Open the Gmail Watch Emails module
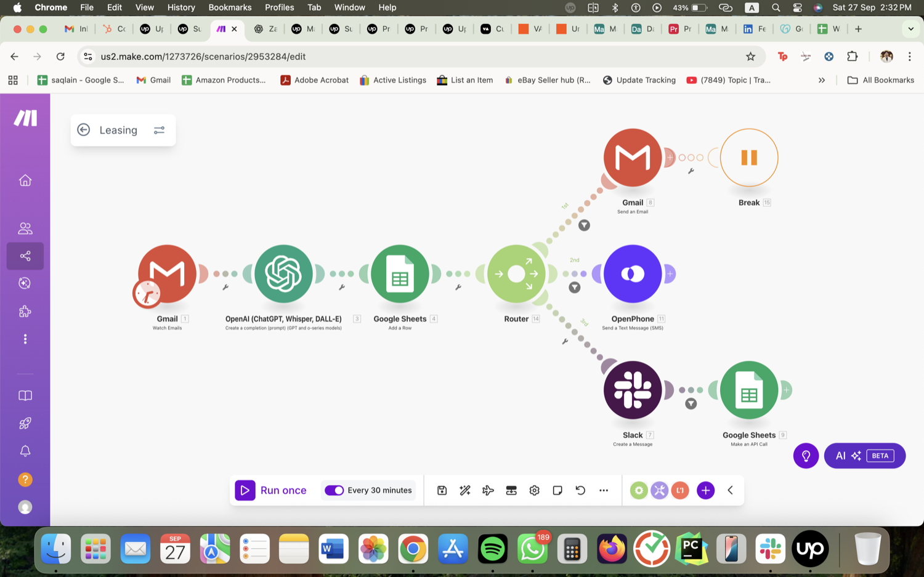The height and width of the screenshot is (577, 924). point(167,273)
